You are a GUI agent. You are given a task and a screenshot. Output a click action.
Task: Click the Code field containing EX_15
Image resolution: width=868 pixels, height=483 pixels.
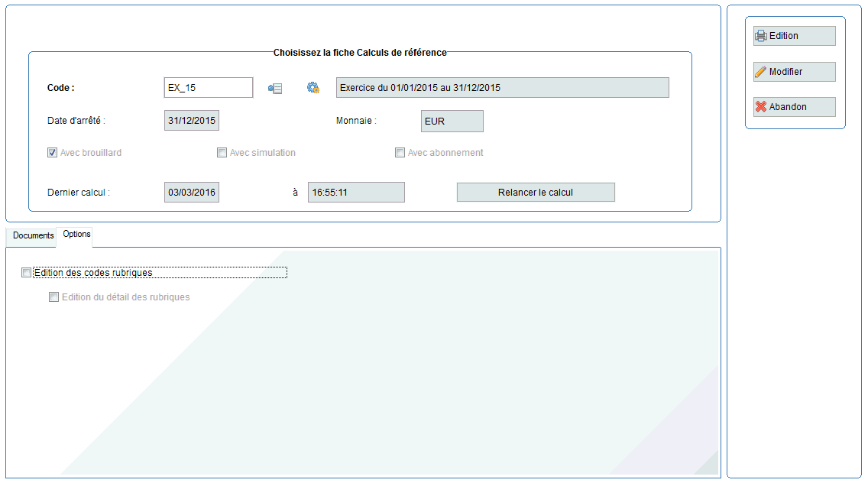(208, 88)
